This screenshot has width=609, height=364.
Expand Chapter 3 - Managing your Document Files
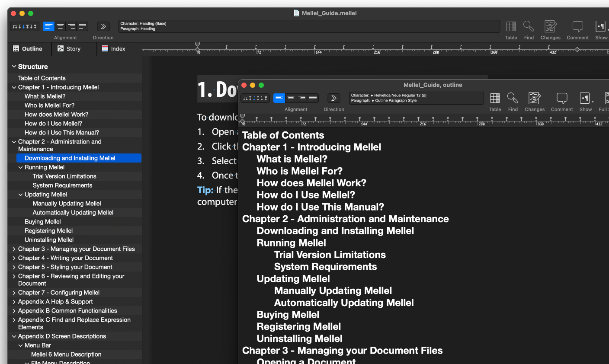tap(14, 249)
